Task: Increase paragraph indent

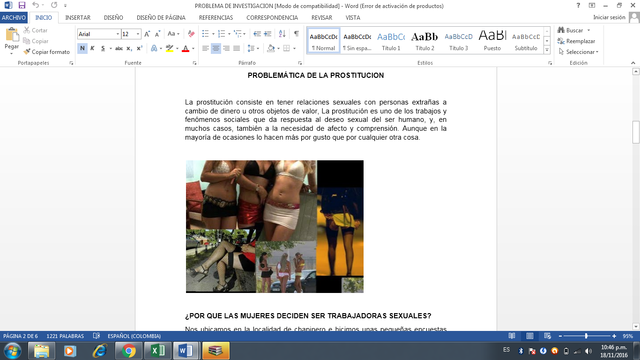Action: [x=268, y=34]
